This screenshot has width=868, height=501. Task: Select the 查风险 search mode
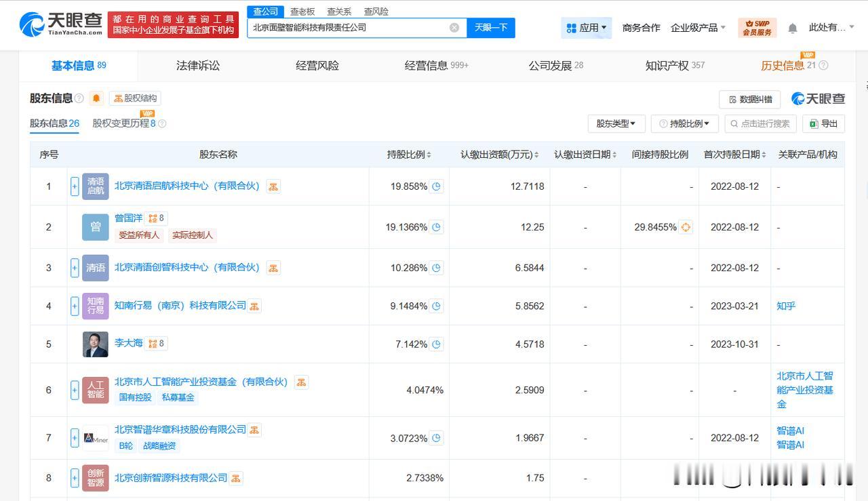376,12
